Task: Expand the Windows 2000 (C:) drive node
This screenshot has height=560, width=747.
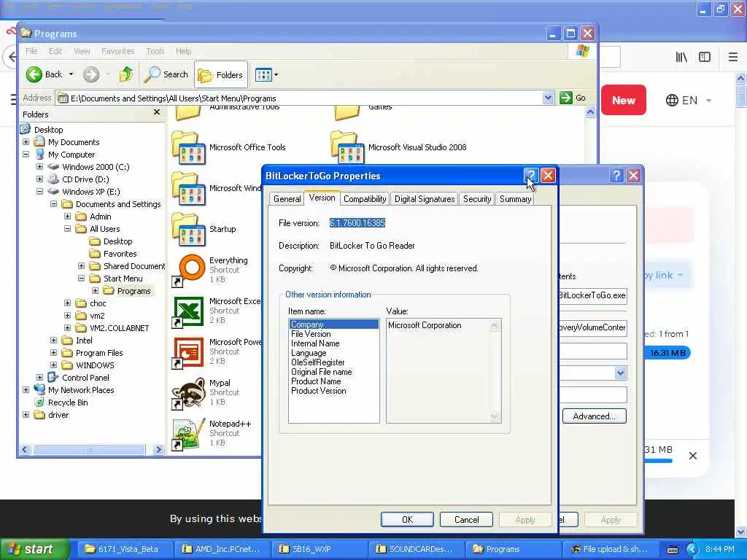Action: (x=39, y=167)
